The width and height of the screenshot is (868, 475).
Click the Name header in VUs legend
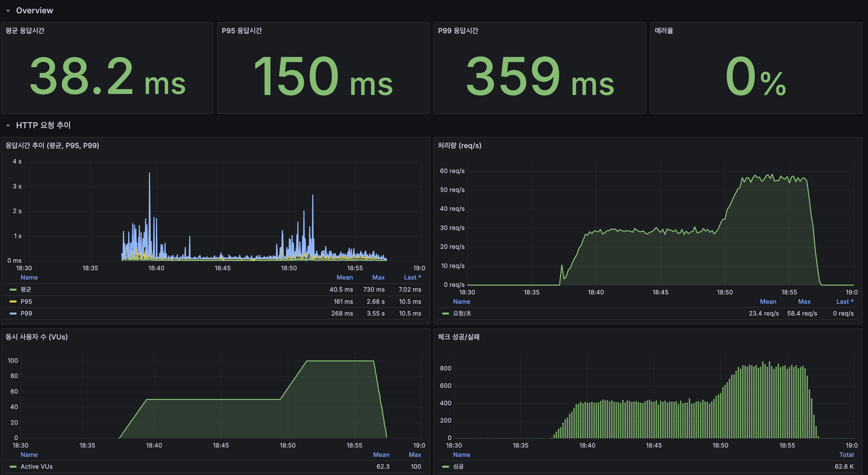coord(29,454)
